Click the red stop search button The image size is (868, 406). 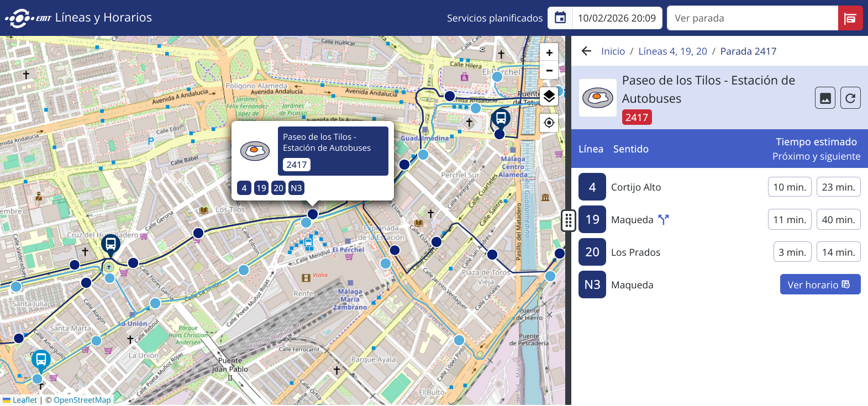[850, 18]
